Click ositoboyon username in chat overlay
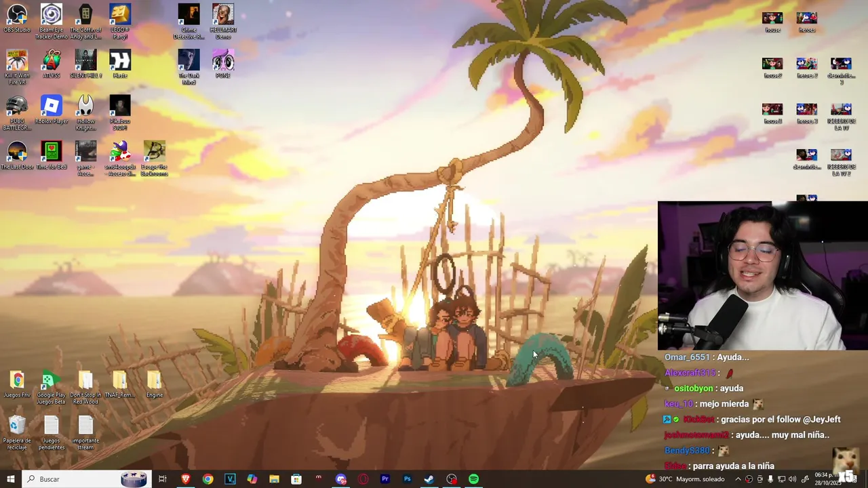Screen dimensions: 868x488 tap(693, 388)
